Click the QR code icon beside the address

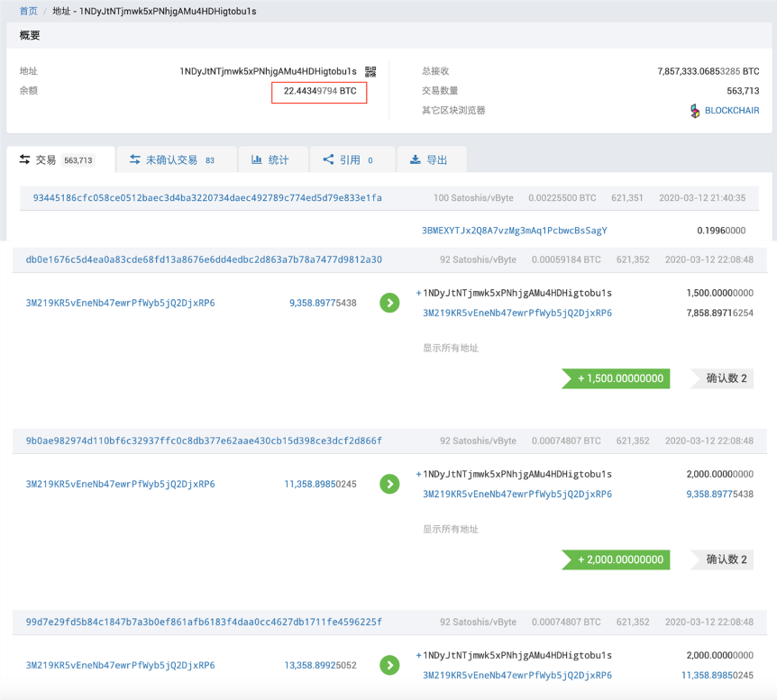click(x=370, y=72)
